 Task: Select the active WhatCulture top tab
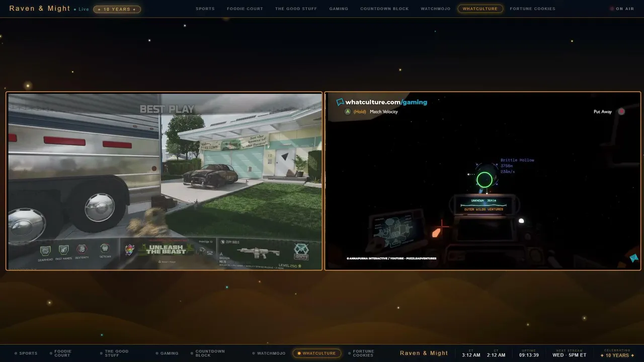click(x=480, y=9)
